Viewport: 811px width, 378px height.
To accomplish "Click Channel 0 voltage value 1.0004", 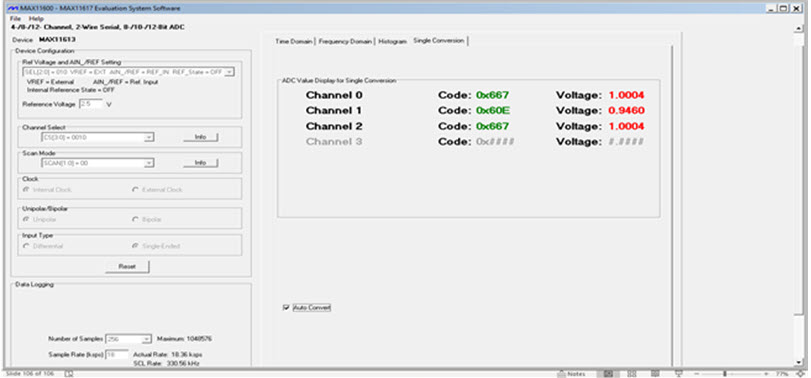I will 626,95.
